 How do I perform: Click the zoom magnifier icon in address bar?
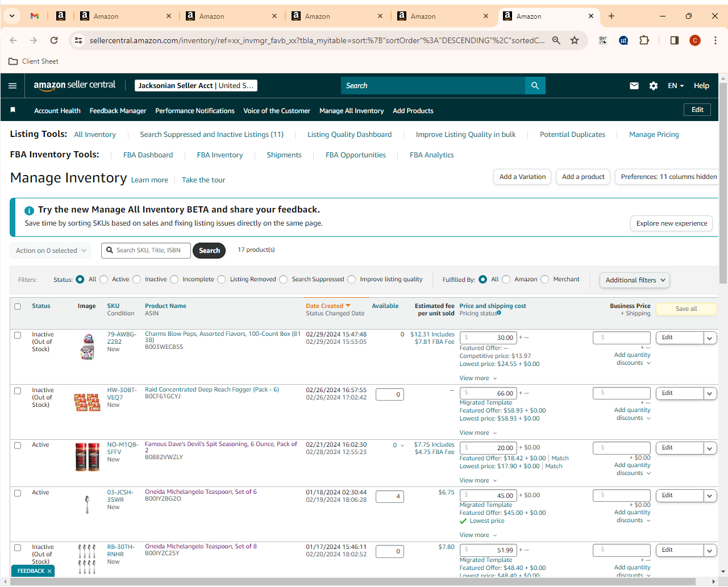(556, 40)
